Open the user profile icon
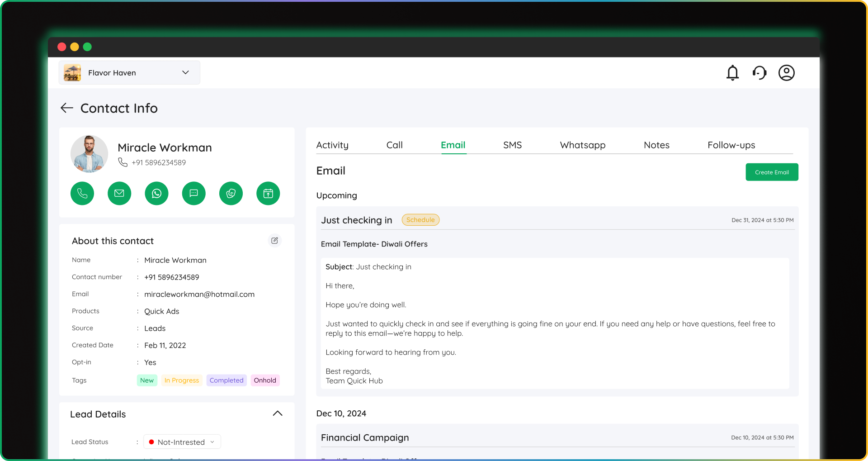868x461 pixels. tap(787, 73)
